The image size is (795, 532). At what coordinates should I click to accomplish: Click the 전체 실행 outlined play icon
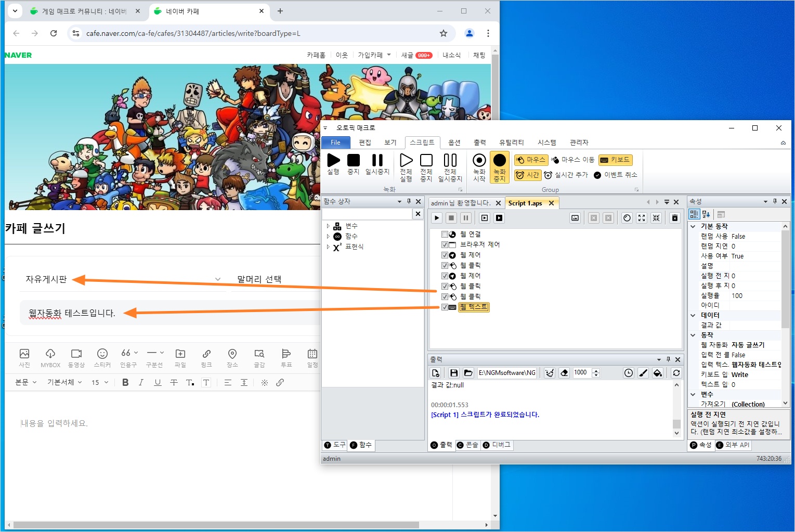(x=406, y=160)
